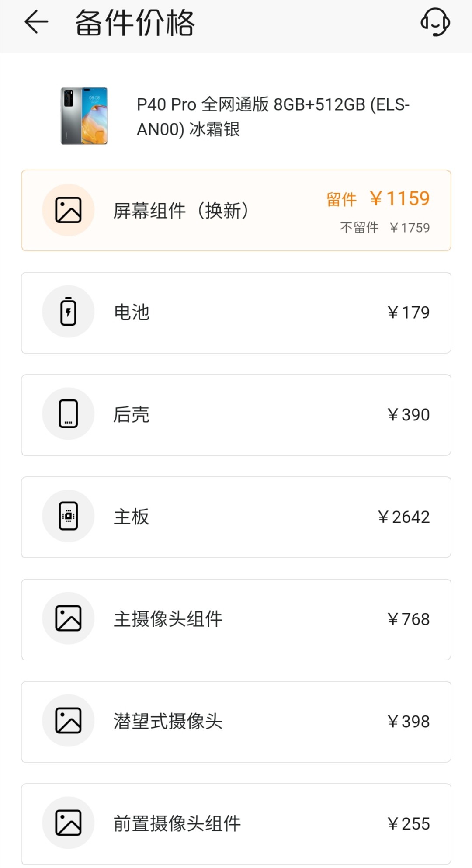Viewport: 472px width, 868px height.
Task: Tap the back cover phone icon
Action: pos(68,414)
